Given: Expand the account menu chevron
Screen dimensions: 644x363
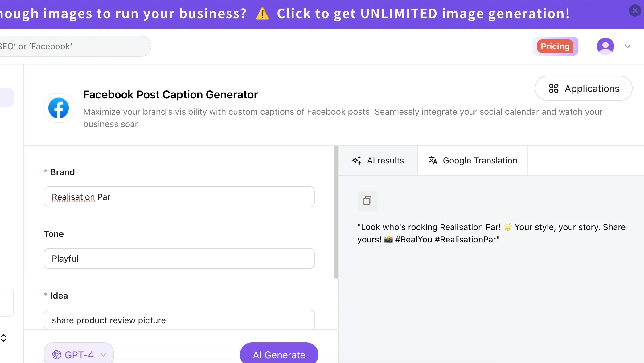Looking at the screenshot, I should [x=627, y=46].
